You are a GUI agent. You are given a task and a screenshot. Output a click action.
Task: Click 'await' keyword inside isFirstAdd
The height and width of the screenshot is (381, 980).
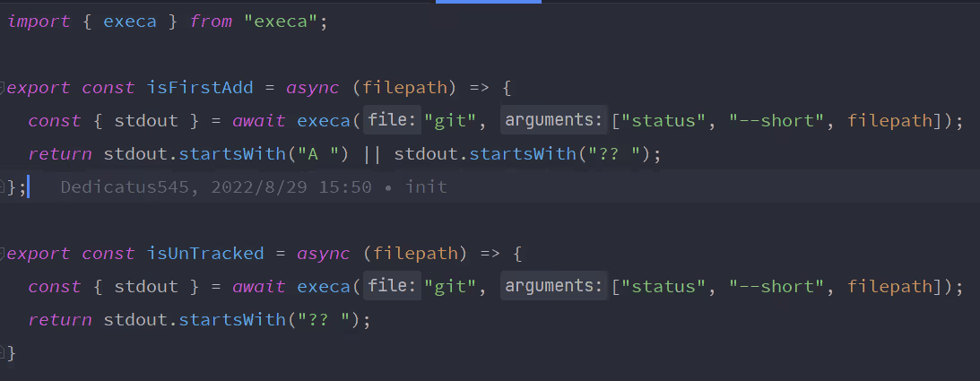[259, 120]
